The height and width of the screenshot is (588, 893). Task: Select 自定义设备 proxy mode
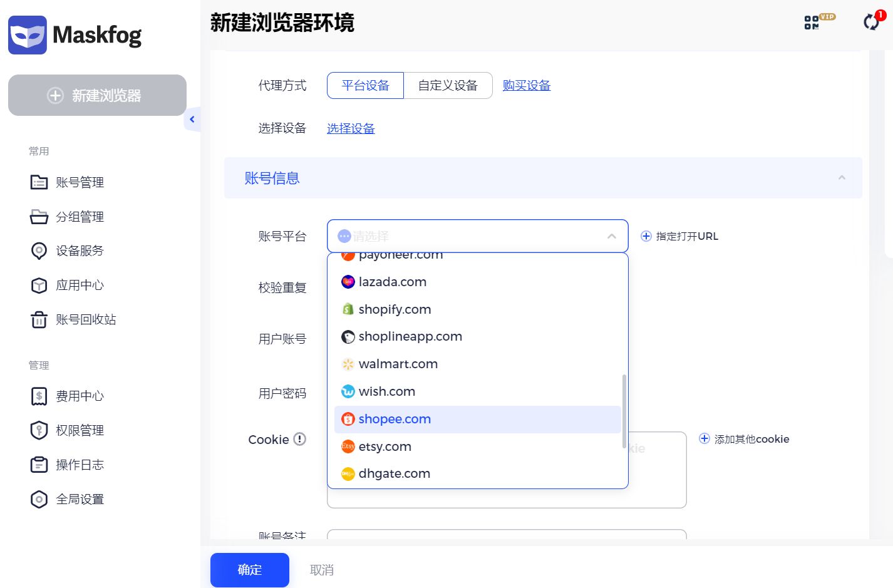pyautogui.click(x=448, y=85)
